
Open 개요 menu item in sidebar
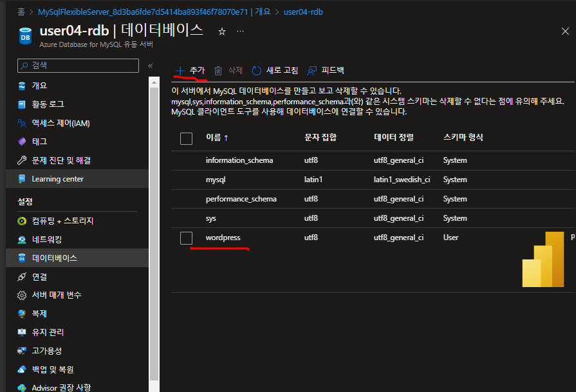coord(39,86)
